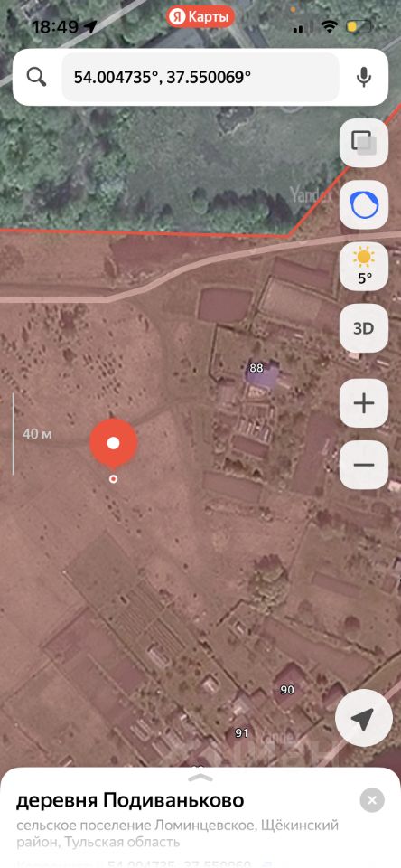Open the map layers button
Viewport: 401px width, 868px height.
tap(364, 142)
